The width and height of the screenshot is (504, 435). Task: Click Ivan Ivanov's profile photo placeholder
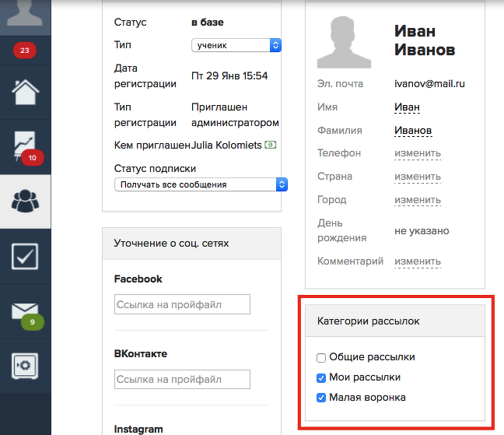(344, 42)
